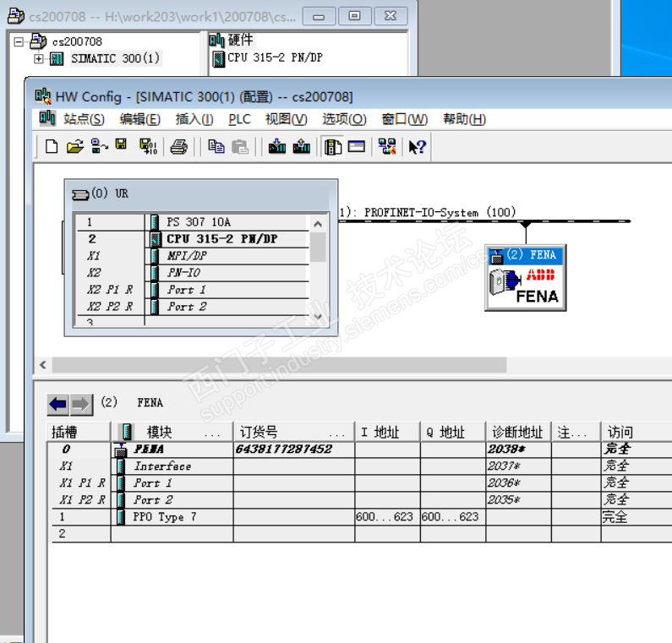Open the 窗口(W) menu
This screenshot has width=672, height=643.
point(405,119)
